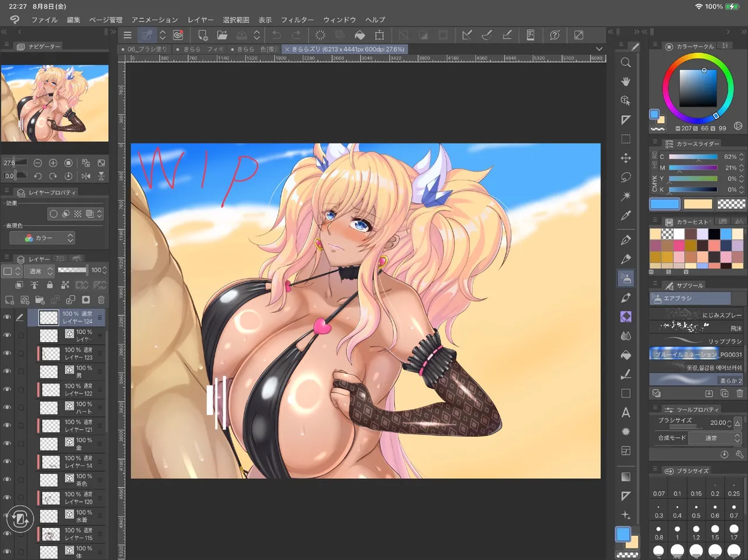This screenshot has width=748, height=560.
Task: Toggle visibility of レイヤー 123
Action: coord(7,353)
